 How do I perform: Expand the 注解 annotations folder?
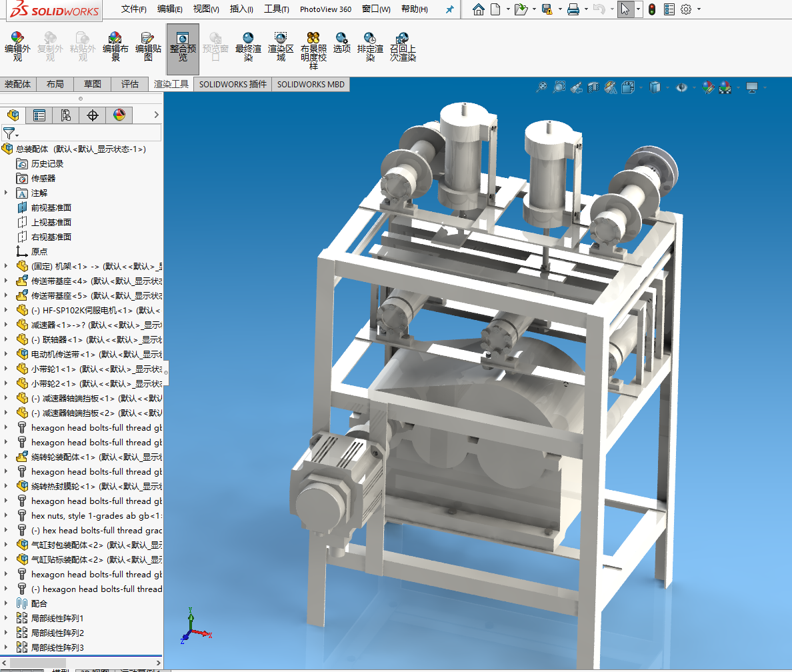click(x=7, y=193)
